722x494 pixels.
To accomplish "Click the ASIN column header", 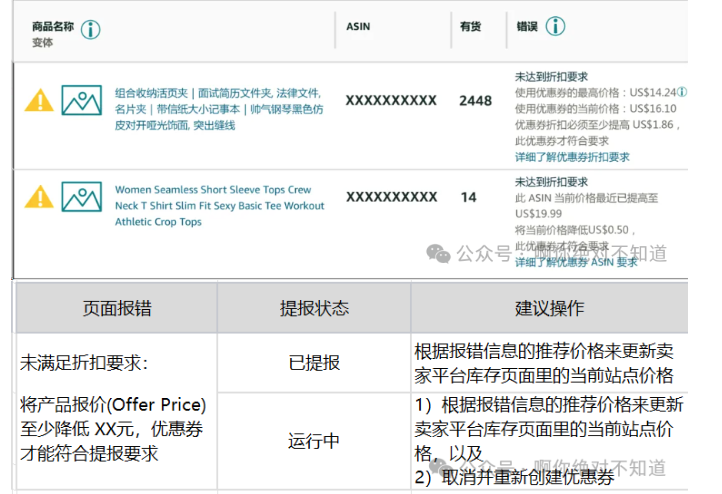I will (x=357, y=27).
